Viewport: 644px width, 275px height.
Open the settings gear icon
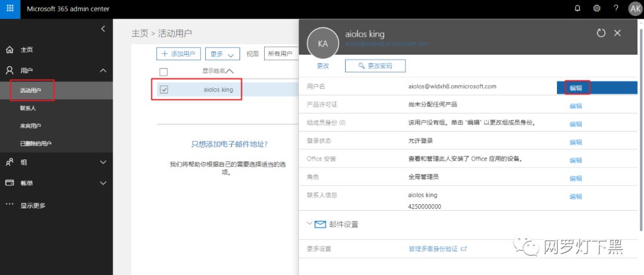tap(597, 8)
